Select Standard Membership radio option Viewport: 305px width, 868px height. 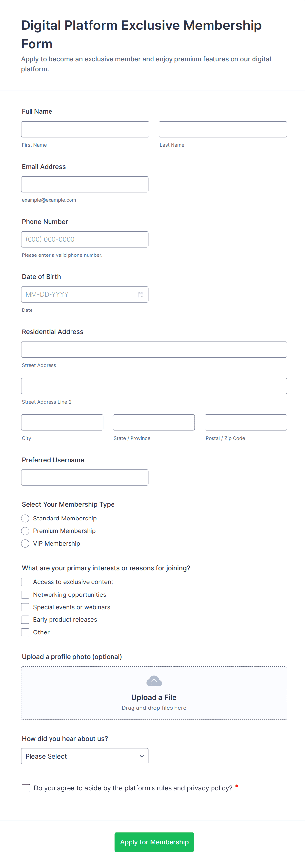pyautogui.click(x=25, y=518)
